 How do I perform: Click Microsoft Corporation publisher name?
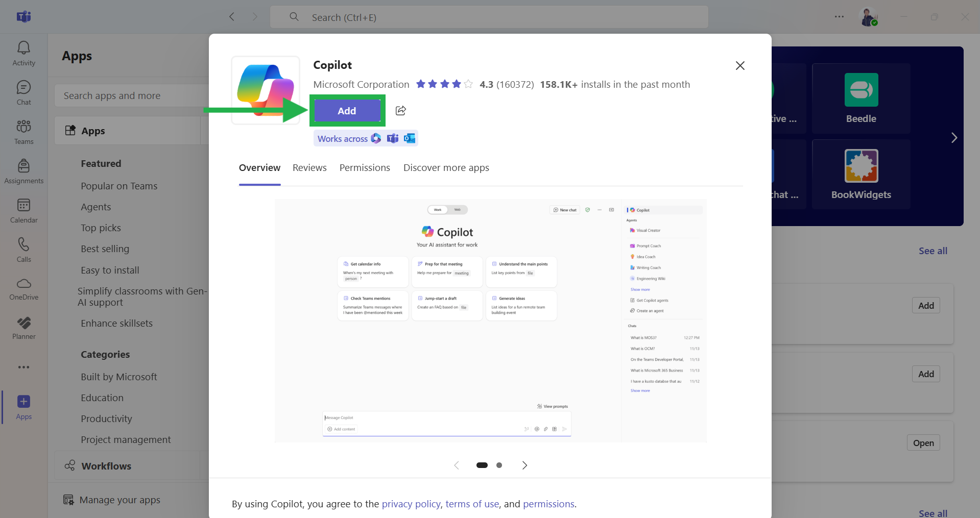(361, 85)
